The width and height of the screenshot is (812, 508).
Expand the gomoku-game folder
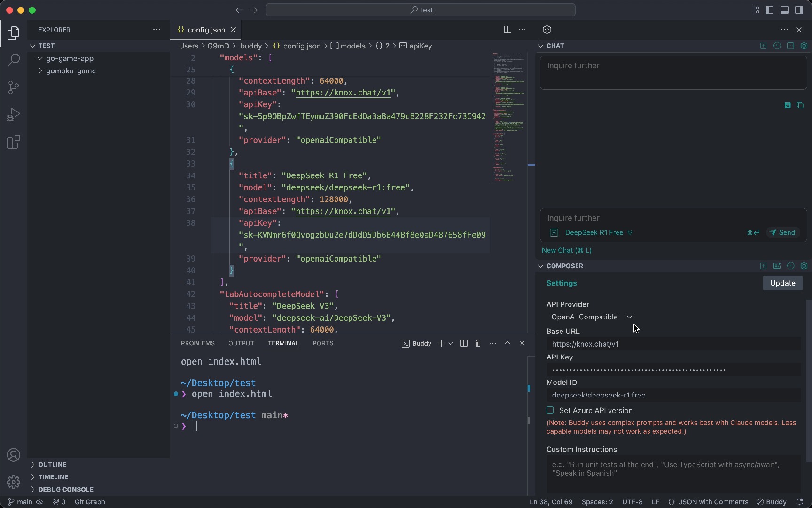click(x=71, y=71)
